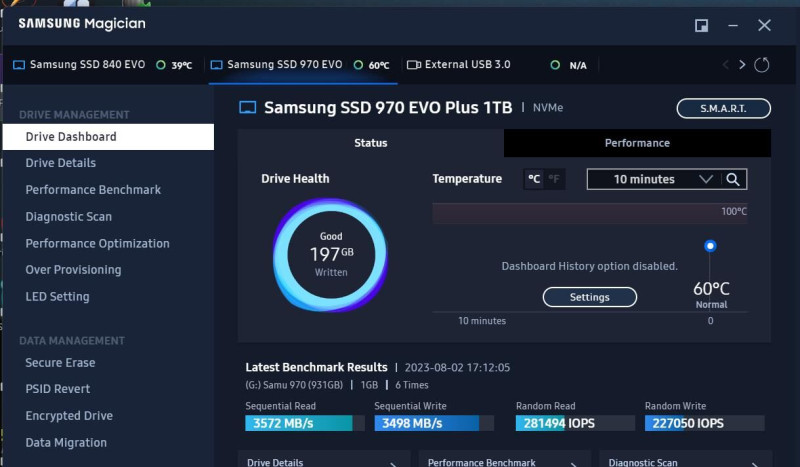Select the Samsung SSD 970 EVO drive tab
Image resolution: width=800 pixels, height=467 pixels.
click(303, 65)
